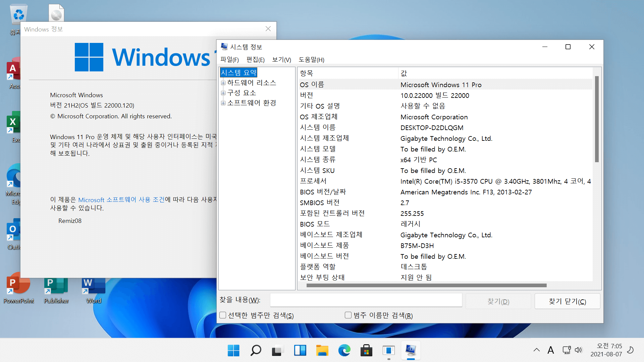This screenshot has height=362, width=644.
Task: Click the 찾을 내용 search input field
Action: click(366, 300)
